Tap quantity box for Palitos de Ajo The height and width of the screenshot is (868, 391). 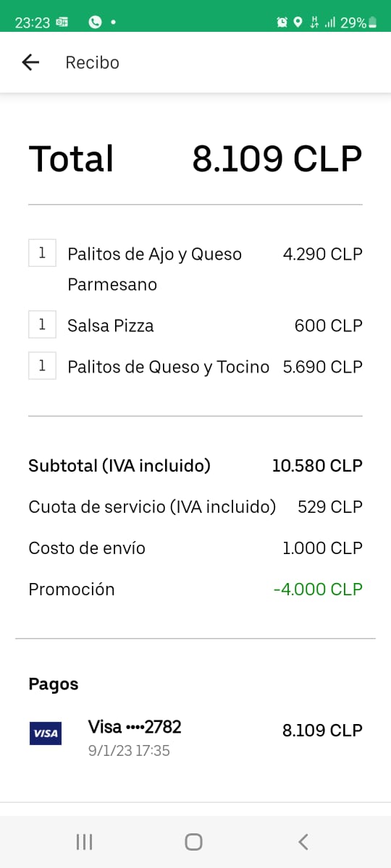(42, 253)
